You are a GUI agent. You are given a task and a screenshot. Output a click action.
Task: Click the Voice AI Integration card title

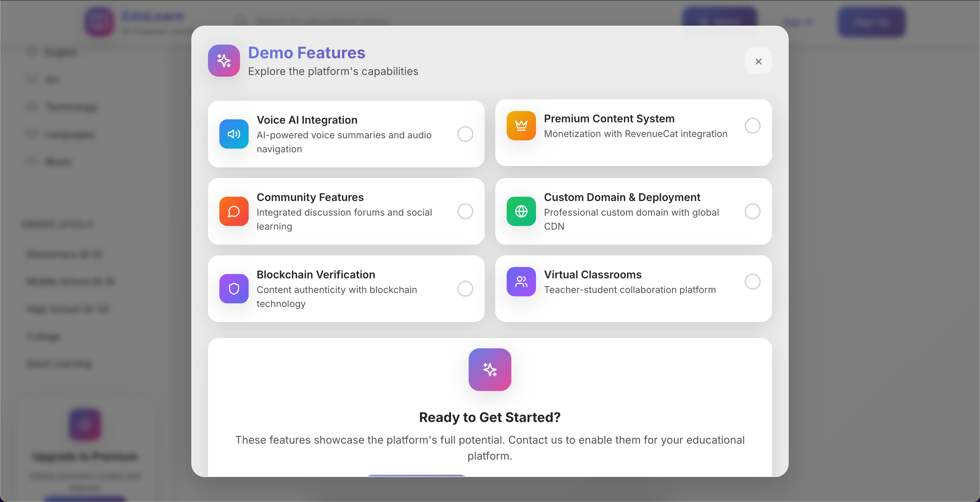[x=307, y=120]
